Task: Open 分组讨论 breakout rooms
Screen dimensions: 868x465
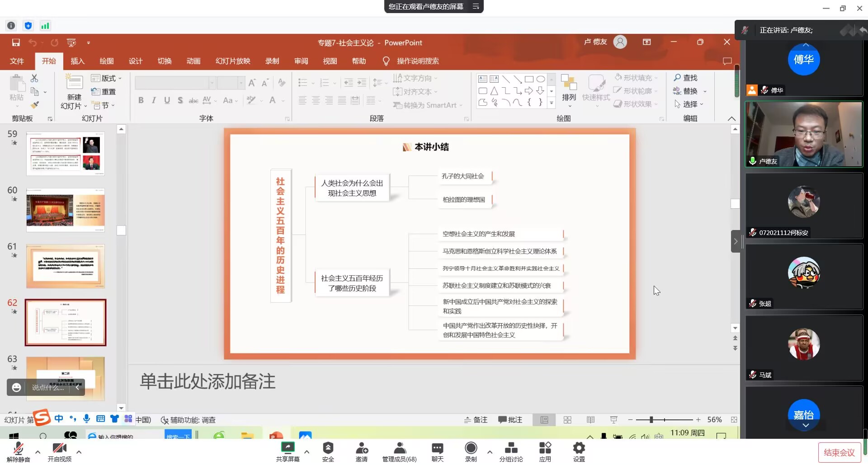Action: tap(511, 452)
